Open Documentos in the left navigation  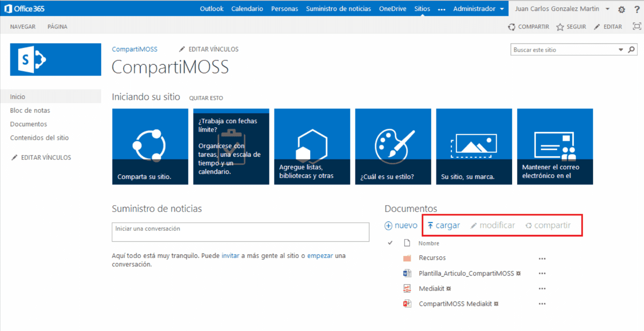(x=29, y=124)
